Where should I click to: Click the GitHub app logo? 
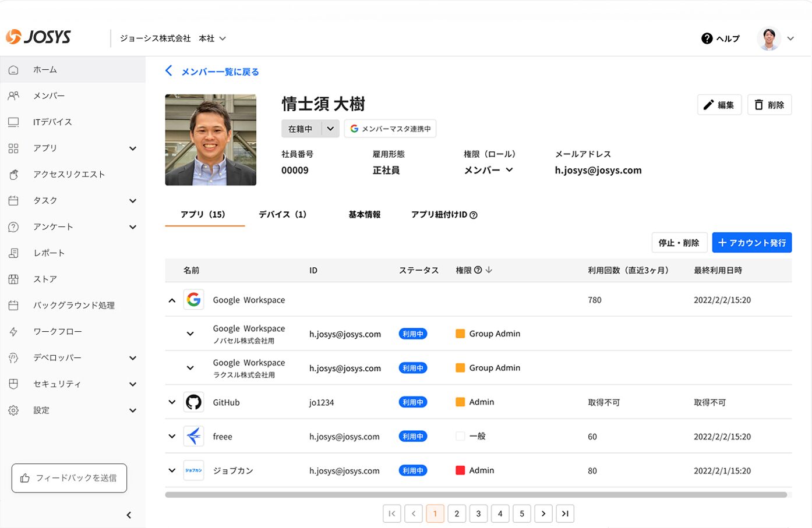pyautogui.click(x=193, y=402)
